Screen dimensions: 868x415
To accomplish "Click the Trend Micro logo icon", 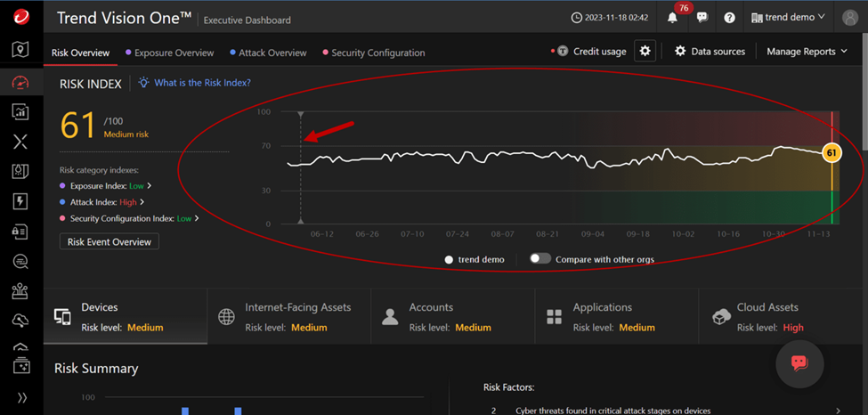I will click(x=21, y=17).
